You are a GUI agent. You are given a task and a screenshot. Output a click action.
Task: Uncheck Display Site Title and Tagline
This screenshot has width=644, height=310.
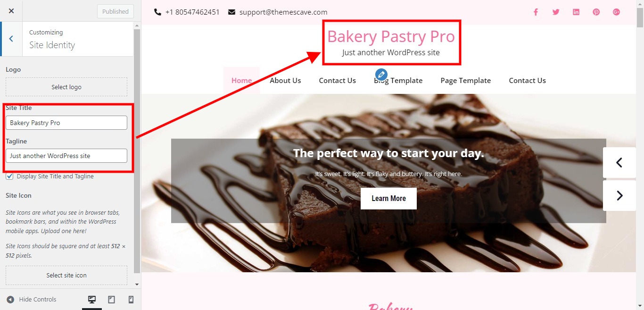pyautogui.click(x=9, y=176)
